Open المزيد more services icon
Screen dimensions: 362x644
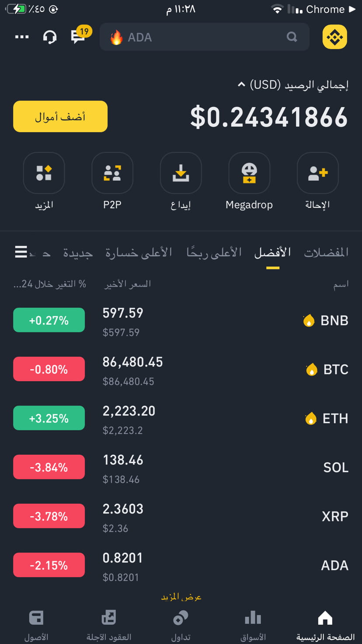point(44,173)
